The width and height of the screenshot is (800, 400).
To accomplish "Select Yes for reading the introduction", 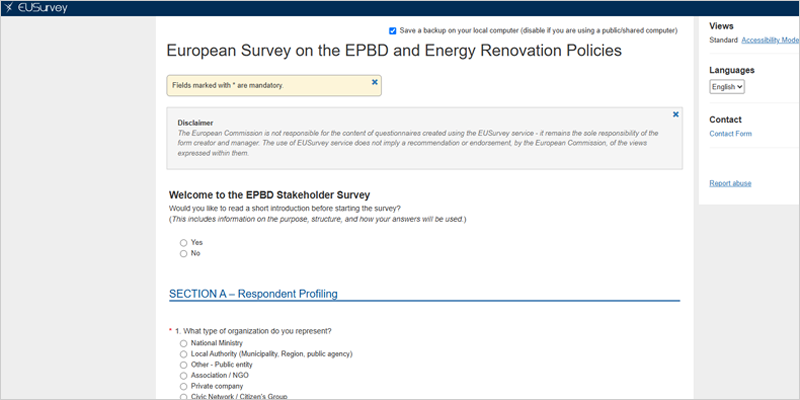I will click(x=184, y=243).
